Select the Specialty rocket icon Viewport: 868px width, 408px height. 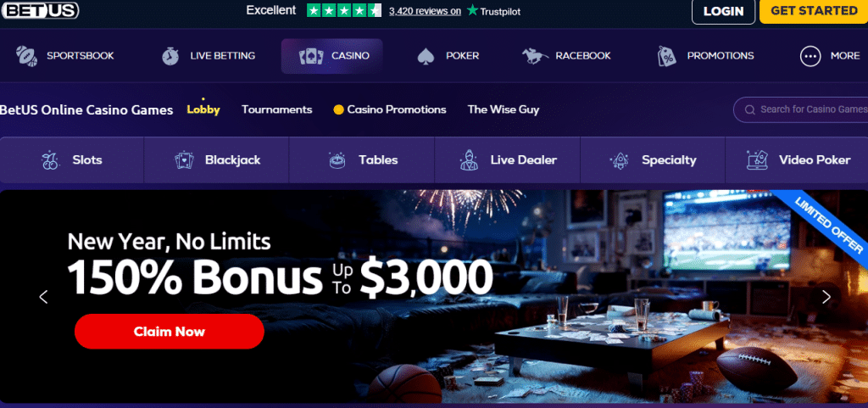[619, 160]
